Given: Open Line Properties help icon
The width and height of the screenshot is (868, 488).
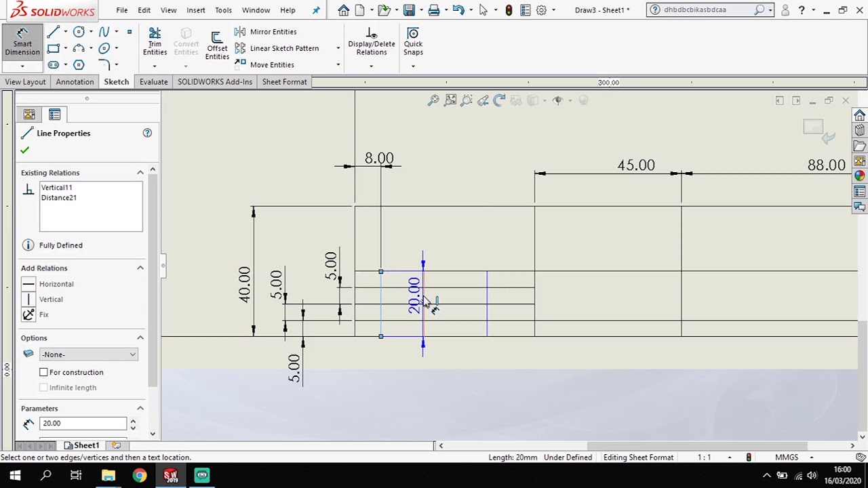Looking at the screenshot, I should click(x=147, y=133).
